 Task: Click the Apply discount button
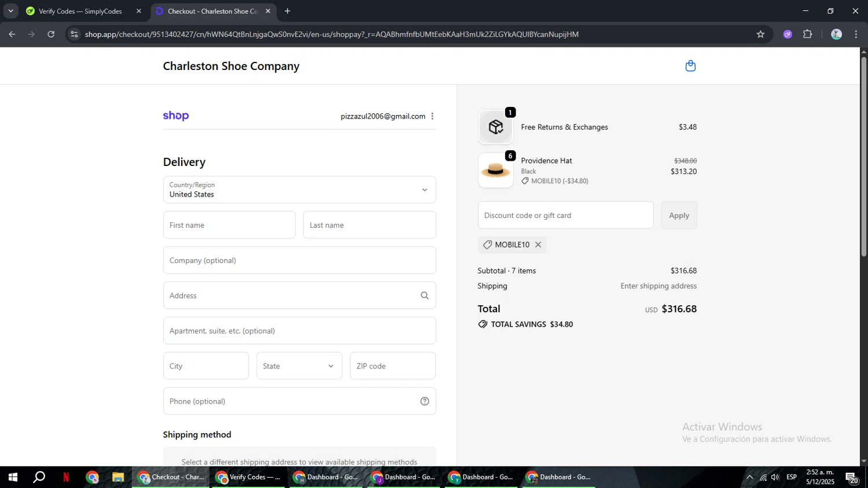point(679,215)
